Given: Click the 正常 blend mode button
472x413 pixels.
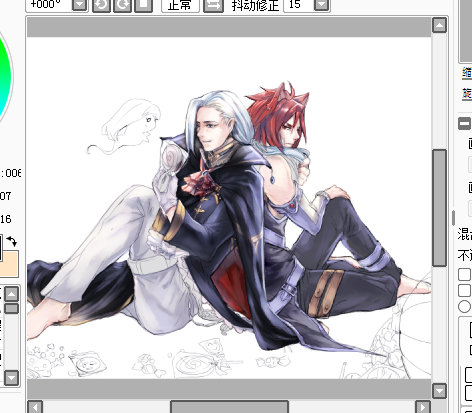Looking at the screenshot, I should (180, 5).
